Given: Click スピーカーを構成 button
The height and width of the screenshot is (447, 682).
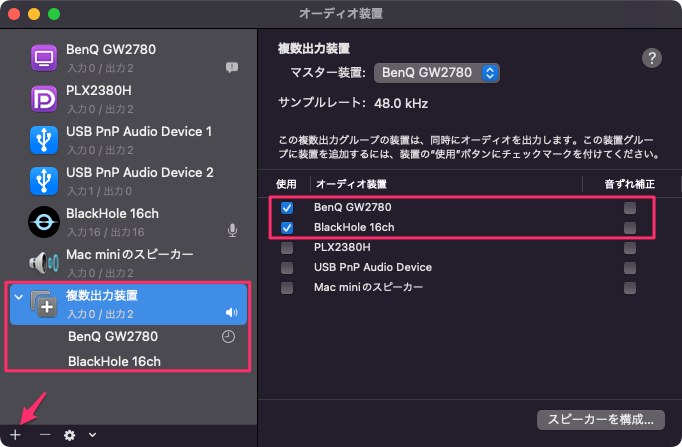Looking at the screenshot, I should (601, 420).
